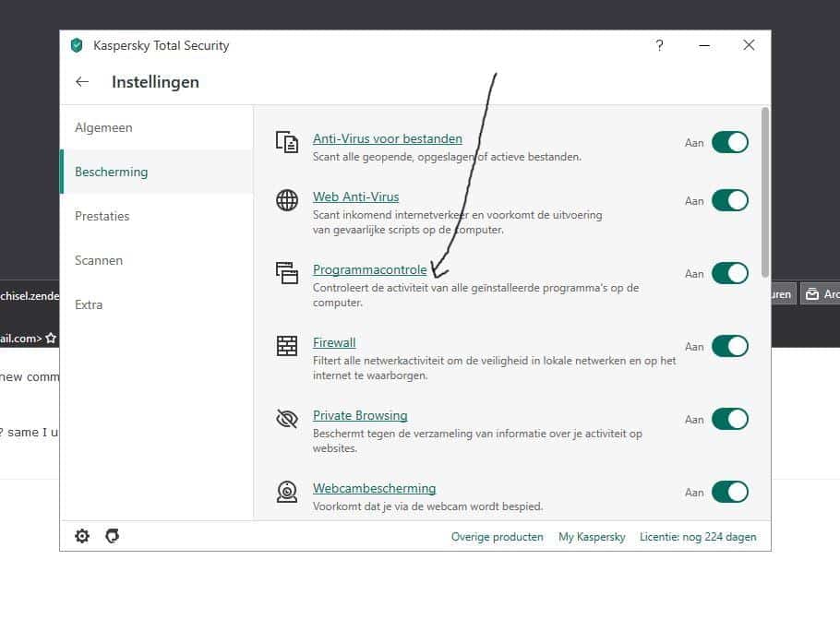Select the Algemeen settings section
This screenshot has width=840, height=643.
[x=158, y=127]
